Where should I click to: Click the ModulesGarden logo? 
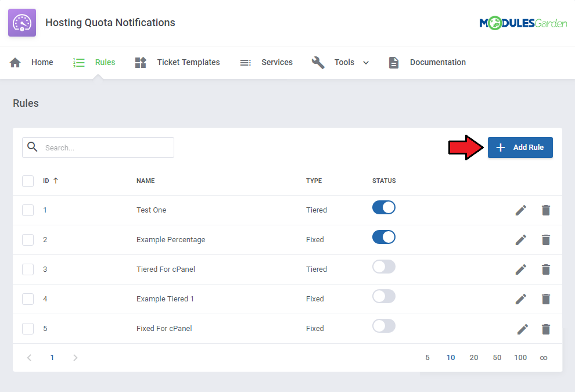point(523,23)
